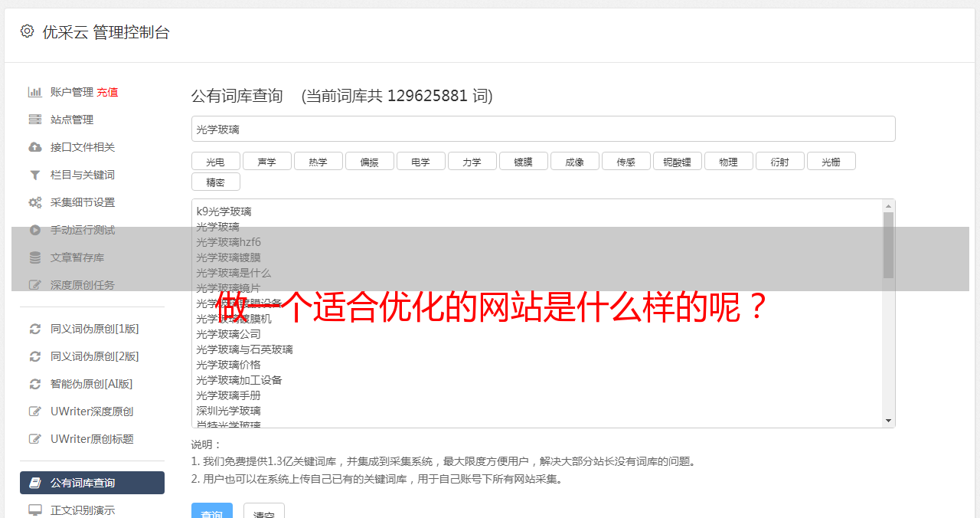The image size is (980, 518).
Task: Open 采集细节设置 gears icon
Action: (35, 202)
